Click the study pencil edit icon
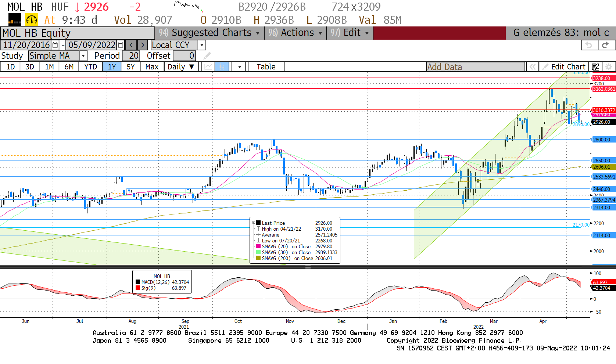The image size is (616, 364). click(207, 56)
